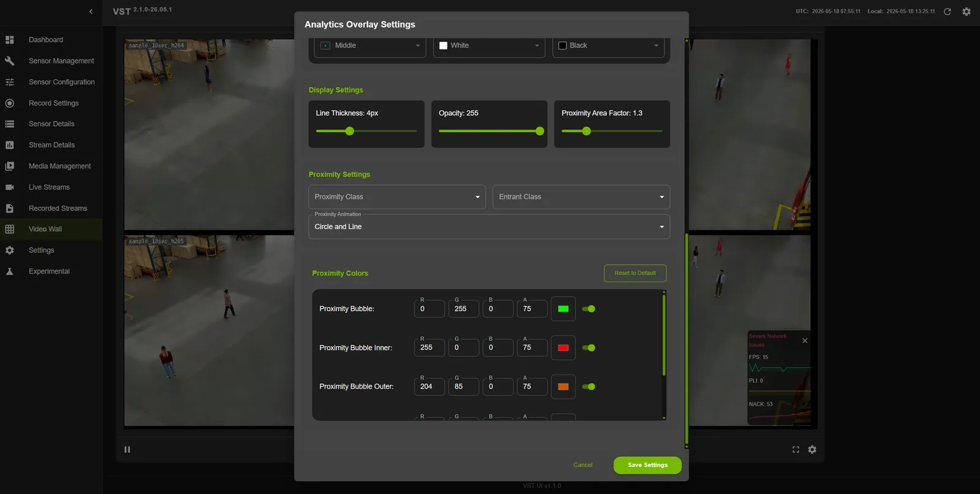980x494 pixels.
Task: Open Experimental section
Action: (x=49, y=271)
